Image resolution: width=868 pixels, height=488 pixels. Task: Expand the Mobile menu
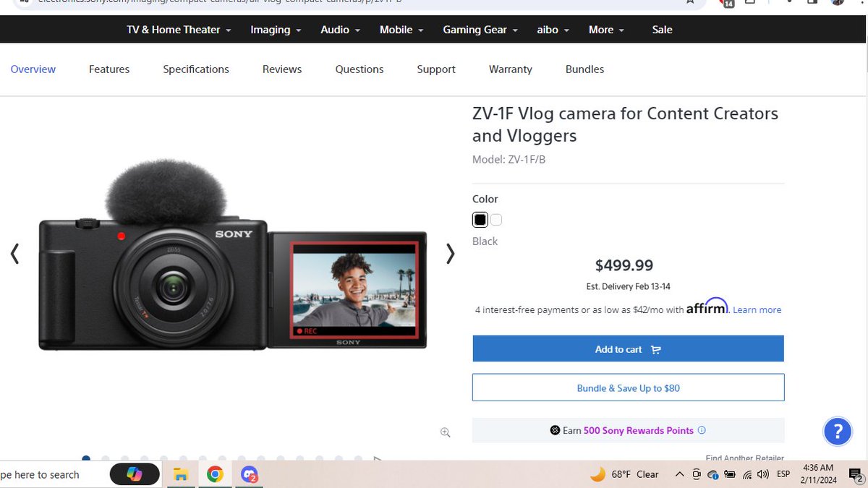pyautogui.click(x=401, y=30)
